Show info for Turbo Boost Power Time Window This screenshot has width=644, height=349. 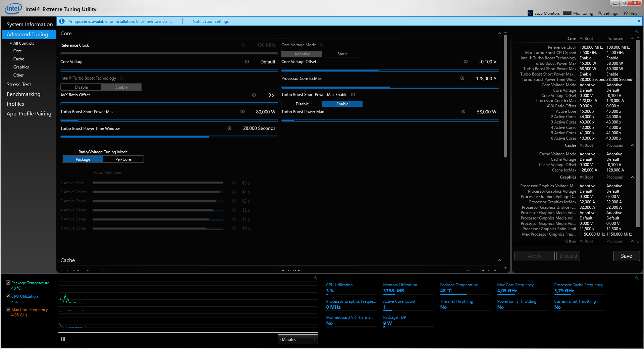229,128
